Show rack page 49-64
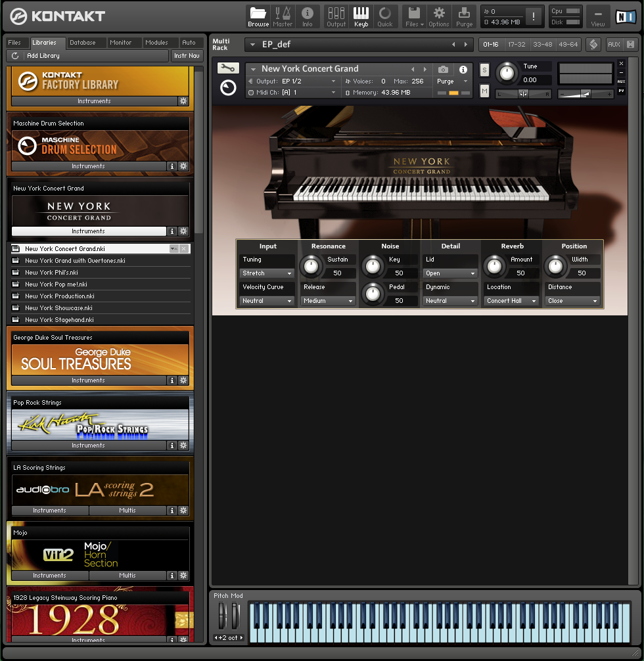Screen dimensions: 644x661 click(x=568, y=44)
